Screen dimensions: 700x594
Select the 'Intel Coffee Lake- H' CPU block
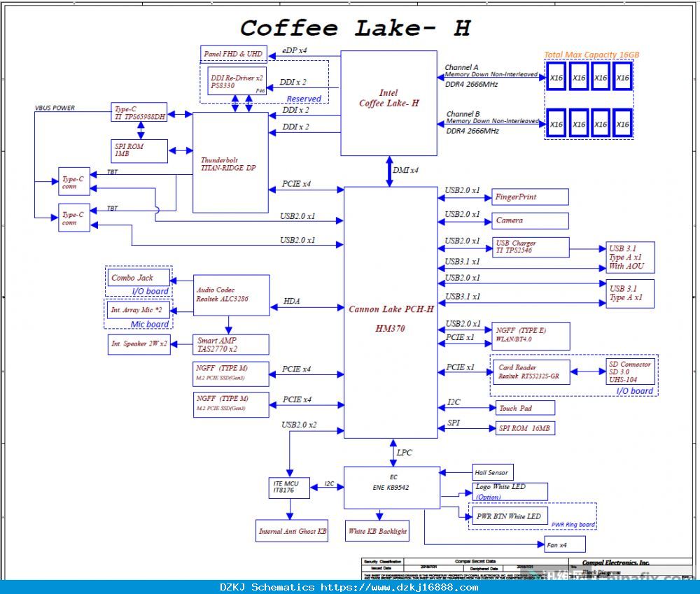click(388, 103)
